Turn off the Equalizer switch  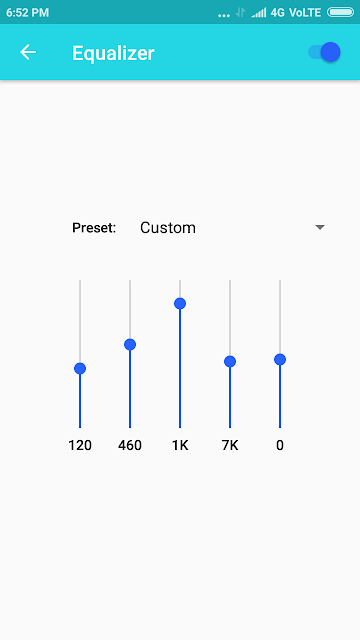(x=324, y=52)
